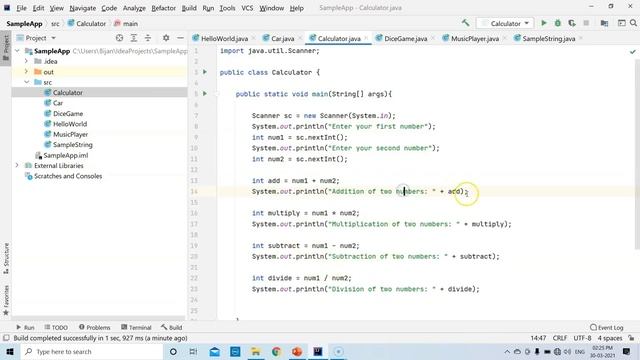This screenshot has width=640, height=360.
Task: Click the Stop process square icon
Action: 586,23
